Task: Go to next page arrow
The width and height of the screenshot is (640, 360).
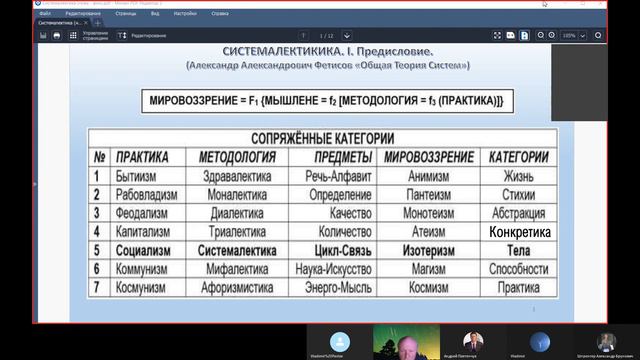Action: (347, 36)
